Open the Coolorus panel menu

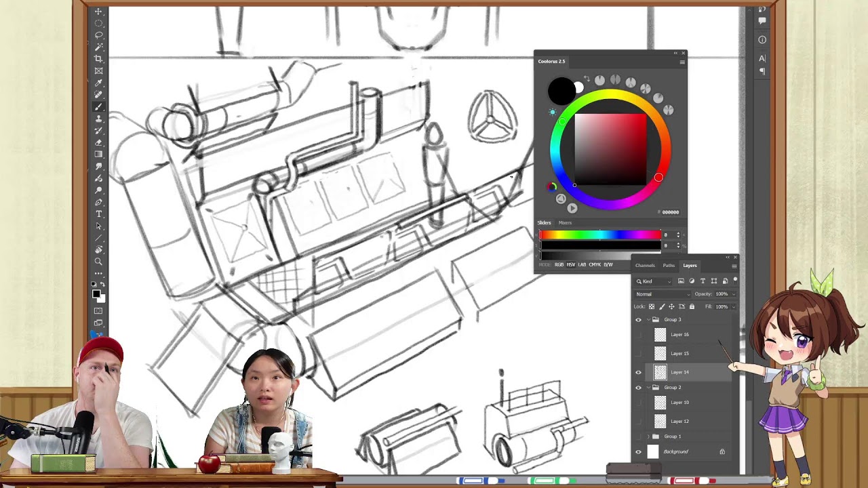[682, 62]
